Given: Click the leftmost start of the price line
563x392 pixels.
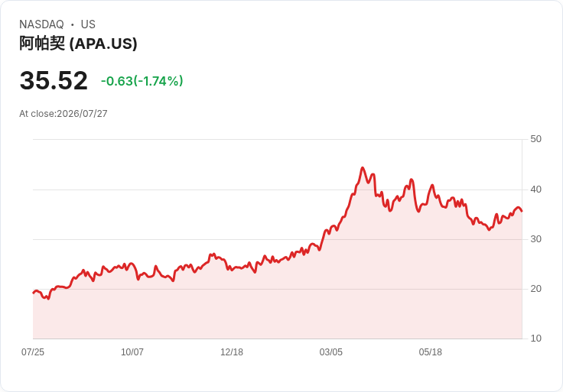Looking at the screenshot, I should [x=34, y=293].
